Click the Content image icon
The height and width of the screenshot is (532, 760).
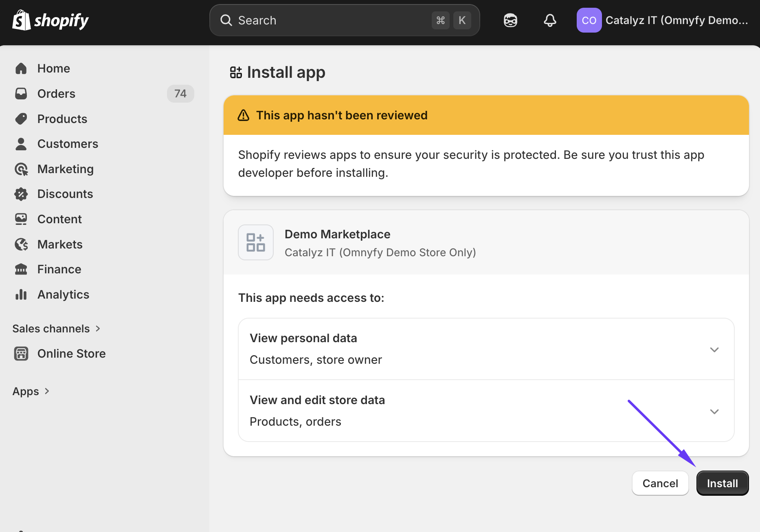[21, 219]
